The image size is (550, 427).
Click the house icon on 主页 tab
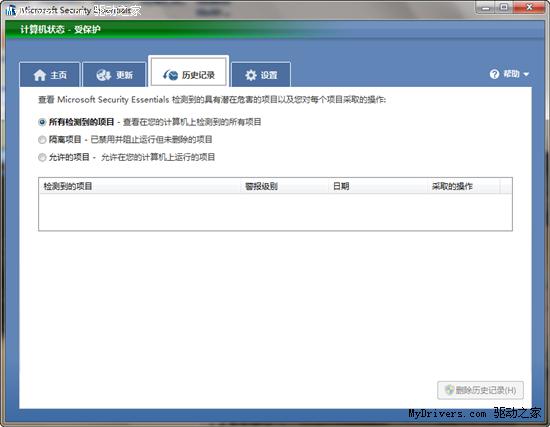pos(40,75)
